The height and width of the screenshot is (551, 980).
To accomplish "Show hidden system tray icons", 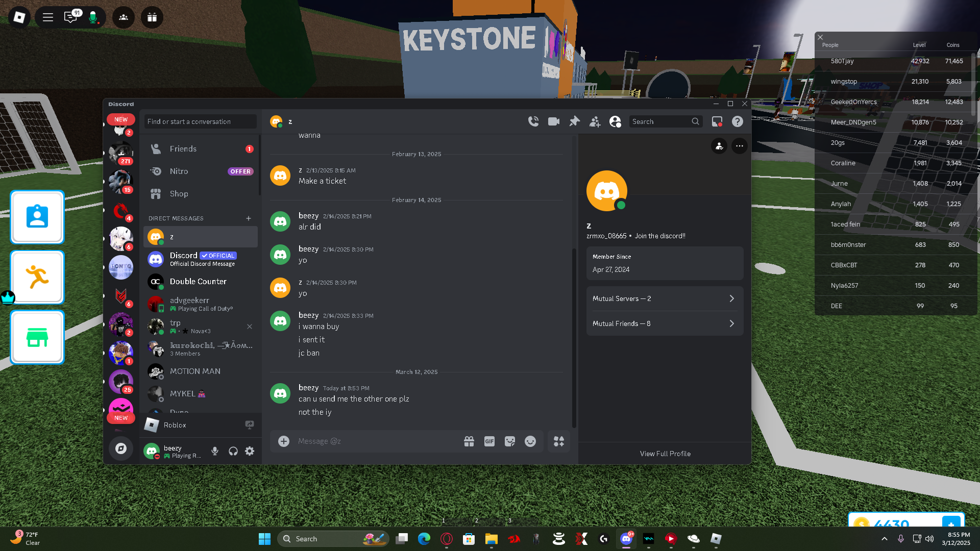I will pos(885,539).
